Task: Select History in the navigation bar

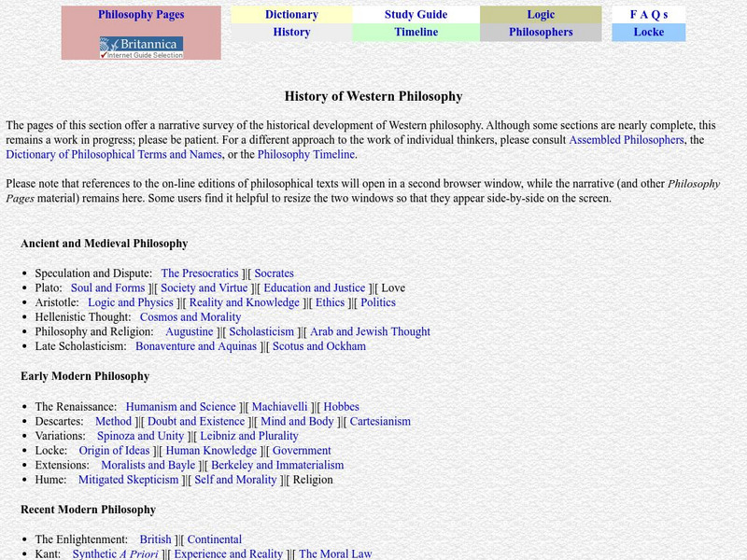Action: click(291, 32)
